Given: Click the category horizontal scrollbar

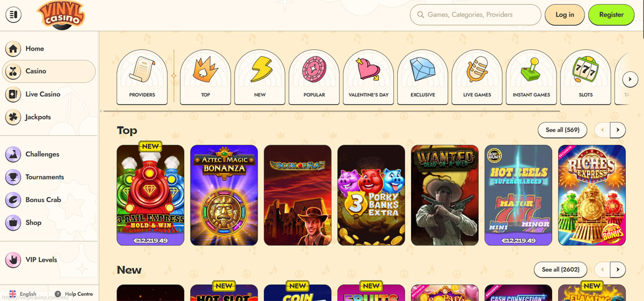Looking at the screenshot, I should tap(331, 111).
